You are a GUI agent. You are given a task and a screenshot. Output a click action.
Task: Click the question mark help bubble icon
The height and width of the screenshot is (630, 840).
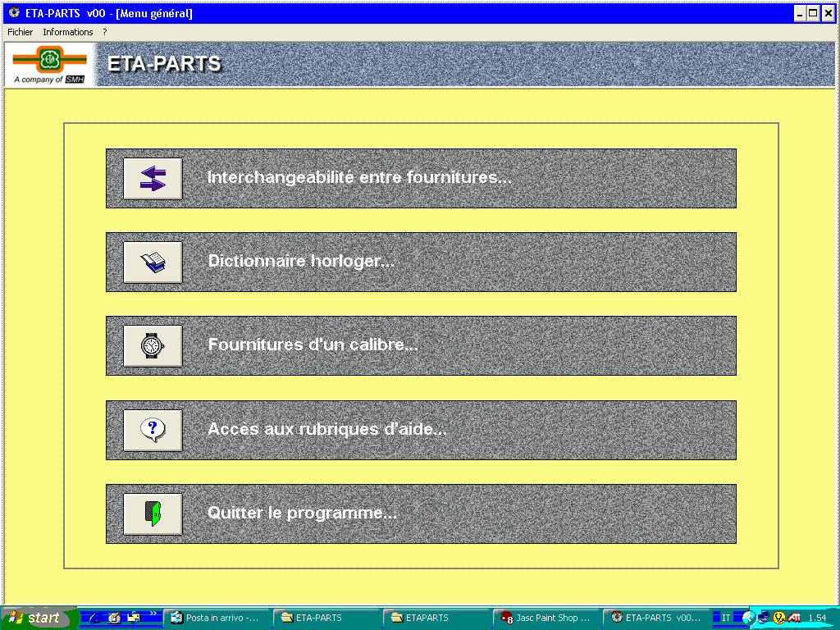[x=152, y=430]
